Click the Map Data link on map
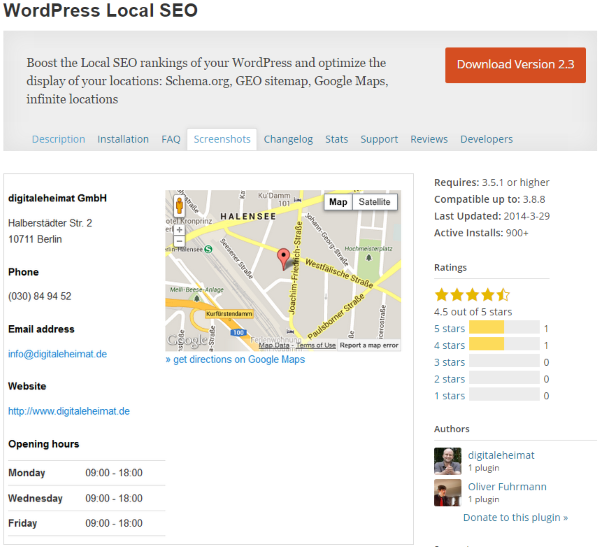Viewport: 600px width, 547px height. [274, 345]
